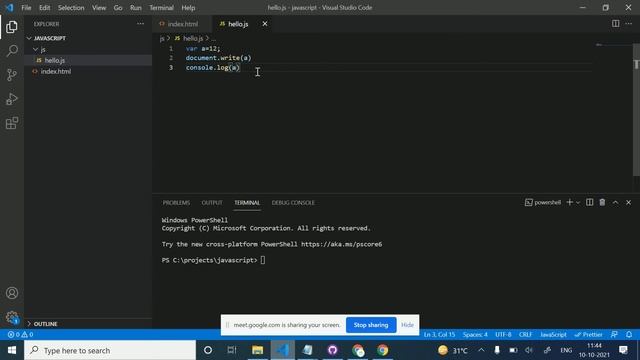Open the Accounts menu icon
Viewport: 640px width, 360px height.
pos(12,293)
